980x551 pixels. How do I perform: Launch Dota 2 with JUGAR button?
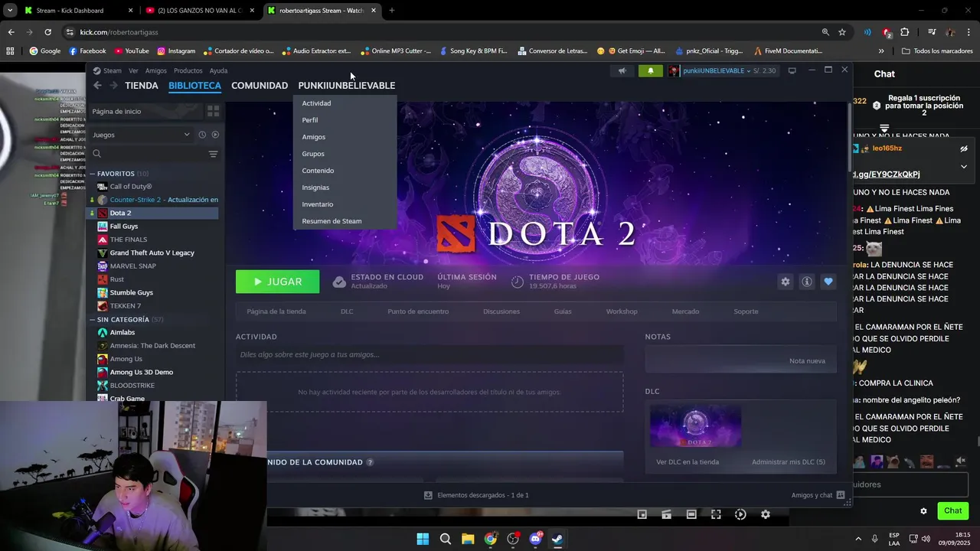[x=277, y=282]
